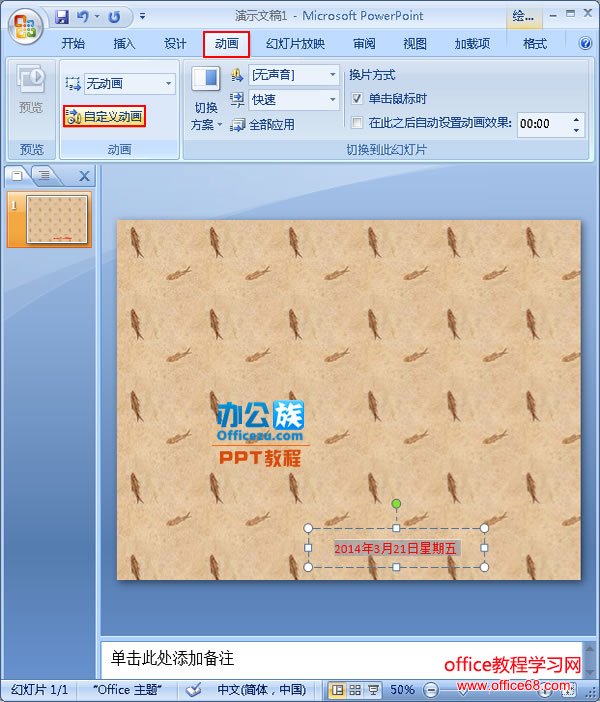
Task: Click the Office button logo
Action: (x=25, y=26)
